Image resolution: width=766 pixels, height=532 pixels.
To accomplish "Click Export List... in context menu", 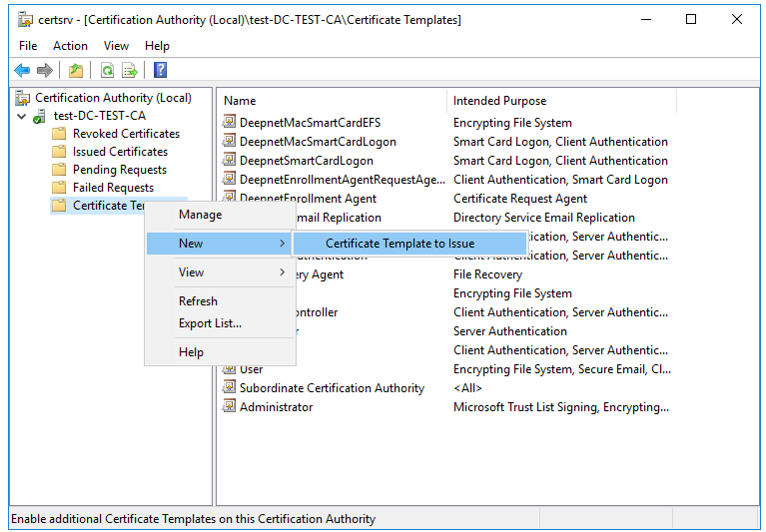I will tap(210, 323).
